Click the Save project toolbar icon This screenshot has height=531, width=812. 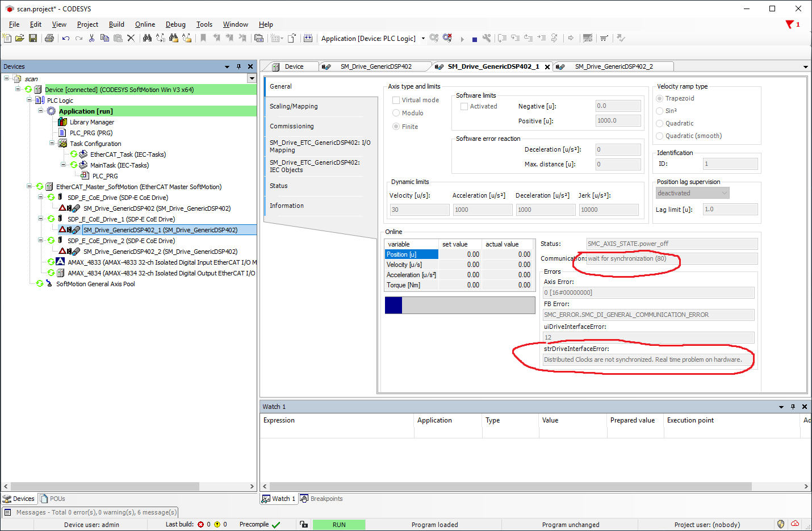pos(33,38)
